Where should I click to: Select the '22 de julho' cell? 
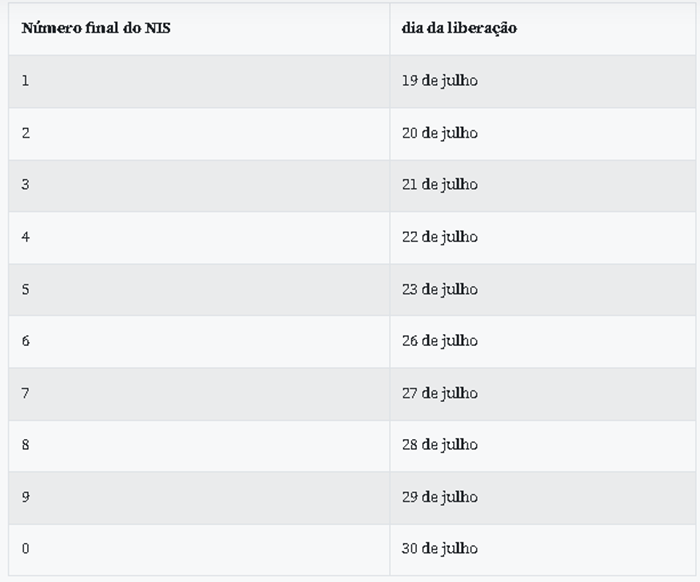pyautogui.click(x=440, y=237)
